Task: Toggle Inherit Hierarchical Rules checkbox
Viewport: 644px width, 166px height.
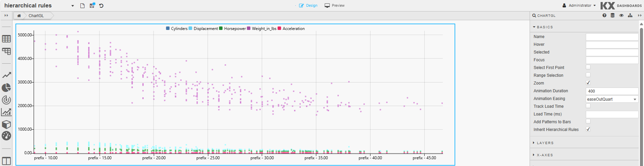Action: coord(588,129)
